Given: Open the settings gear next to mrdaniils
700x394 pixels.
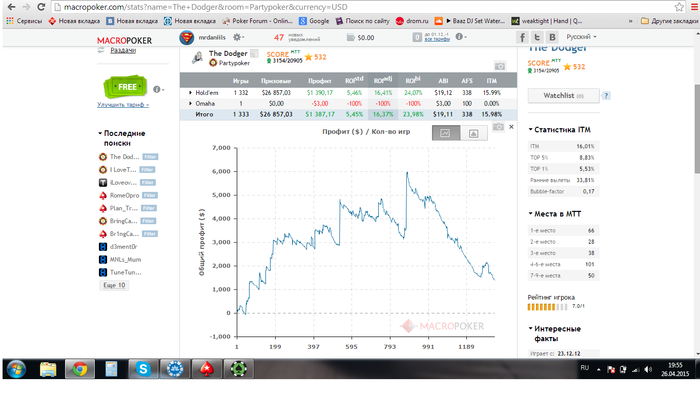Looking at the screenshot, I should 237,37.
